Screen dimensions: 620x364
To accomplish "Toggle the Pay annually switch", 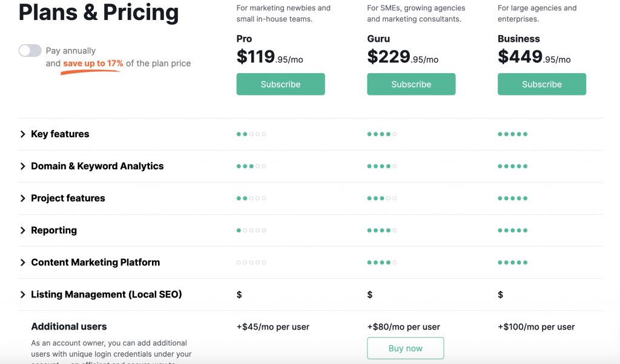I will tap(30, 51).
